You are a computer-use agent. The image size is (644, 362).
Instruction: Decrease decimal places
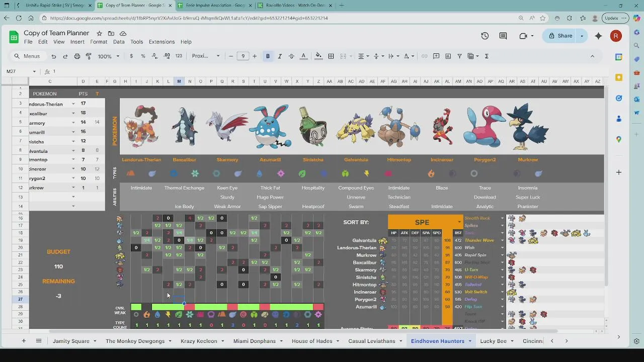pos(155,56)
